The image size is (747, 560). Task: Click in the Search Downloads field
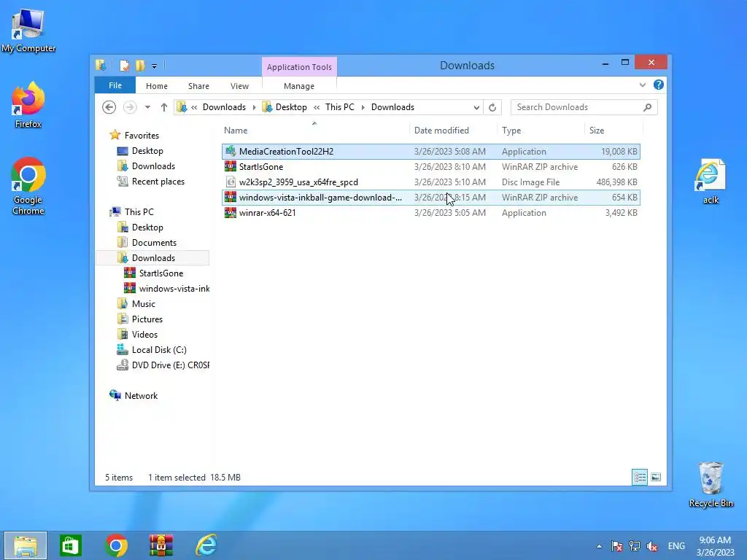[576, 107]
